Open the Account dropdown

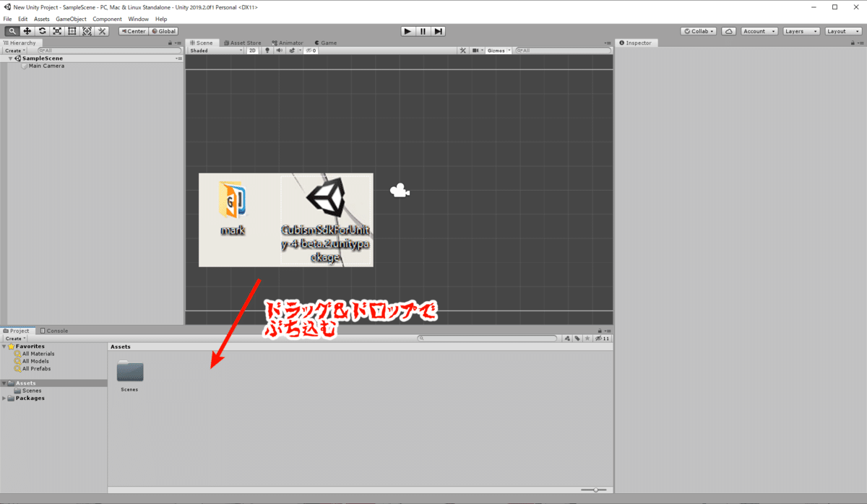pos(759,31)
